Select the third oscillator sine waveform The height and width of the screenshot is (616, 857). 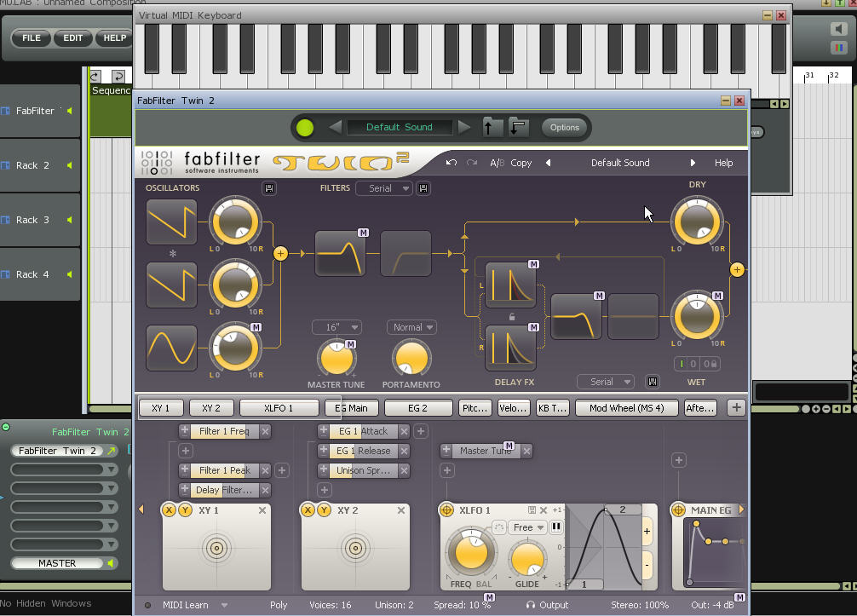171,348
